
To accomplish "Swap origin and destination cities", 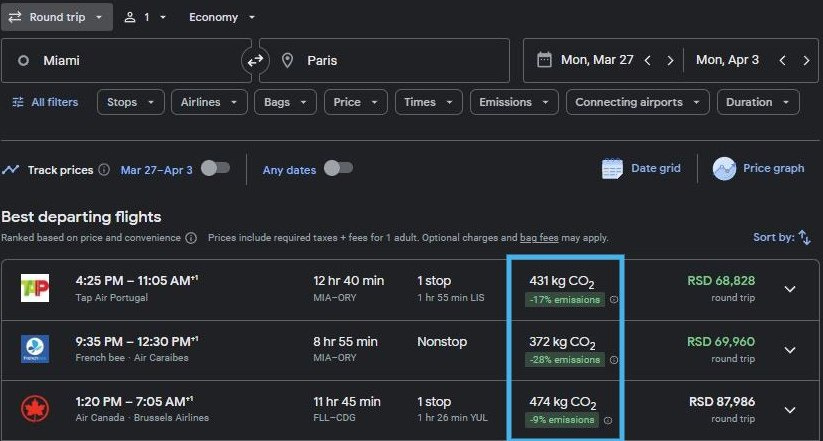I will (x=255, y=61).
